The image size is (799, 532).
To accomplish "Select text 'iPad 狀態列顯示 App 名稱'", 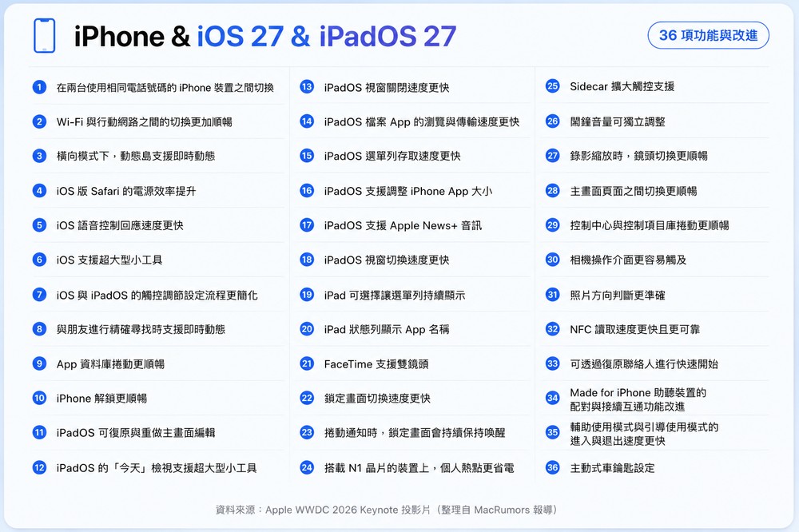I will coord(387,329).
